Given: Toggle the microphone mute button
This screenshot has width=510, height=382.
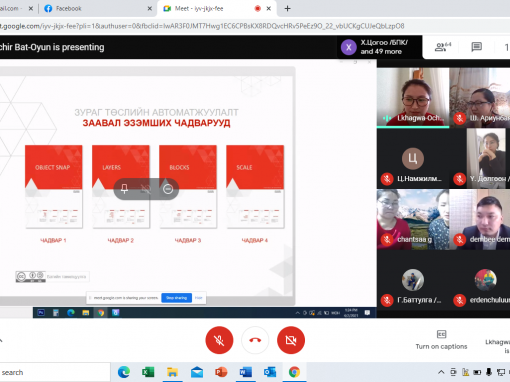Looking at the screenshot, I should [x=219, y=340].
